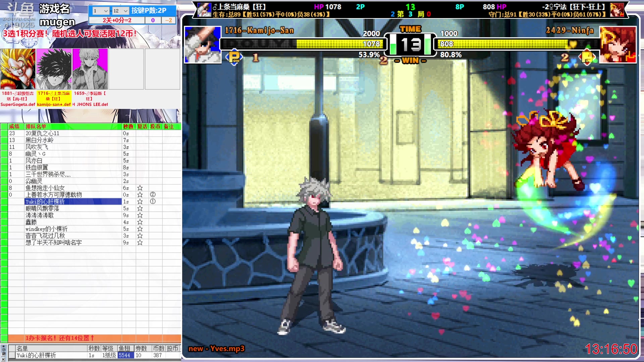The image size is (644, 362).
Task: Click the circled 1 coin marker in Yuki row
Action: (153, 201)
